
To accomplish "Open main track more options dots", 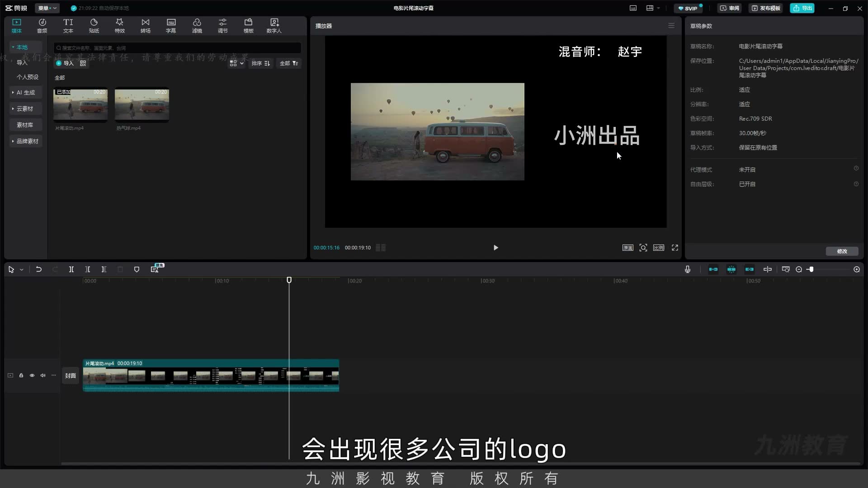I will coord(54,375).
